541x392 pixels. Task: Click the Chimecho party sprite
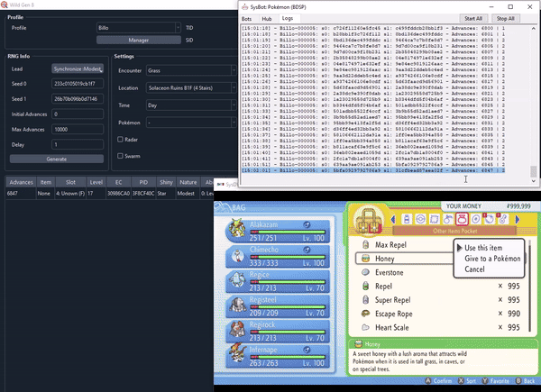(x=237, y=256)
